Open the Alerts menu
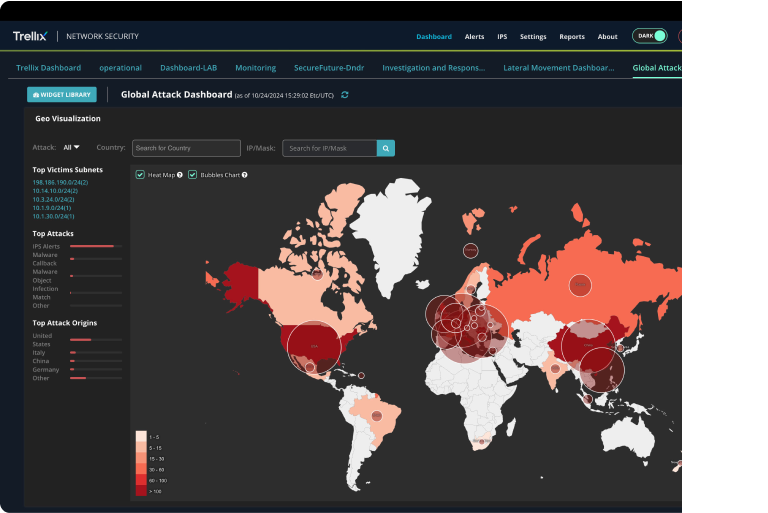The image size is (768, 513). [474, 37]
